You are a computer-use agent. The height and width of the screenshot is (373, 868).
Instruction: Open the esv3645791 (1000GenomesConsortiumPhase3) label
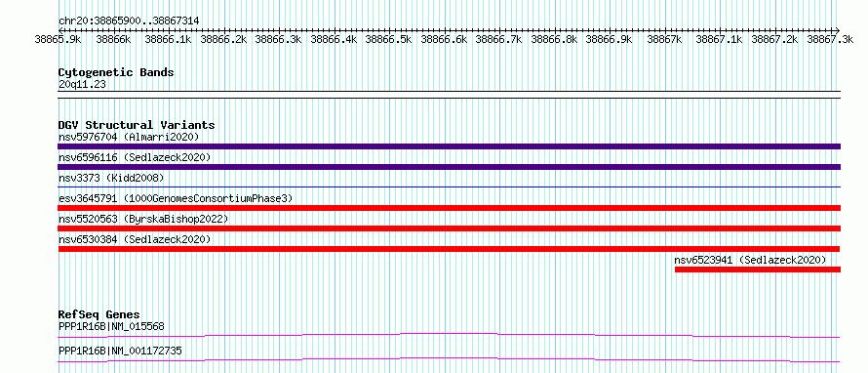click(x=176, y=198)
